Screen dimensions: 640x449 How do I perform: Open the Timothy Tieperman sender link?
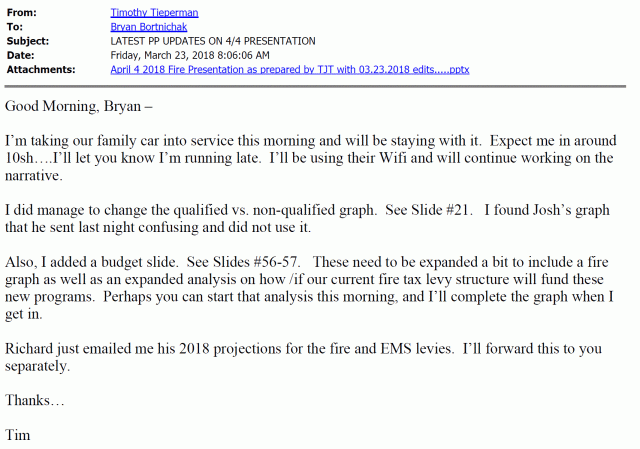[x=155, y=12]
